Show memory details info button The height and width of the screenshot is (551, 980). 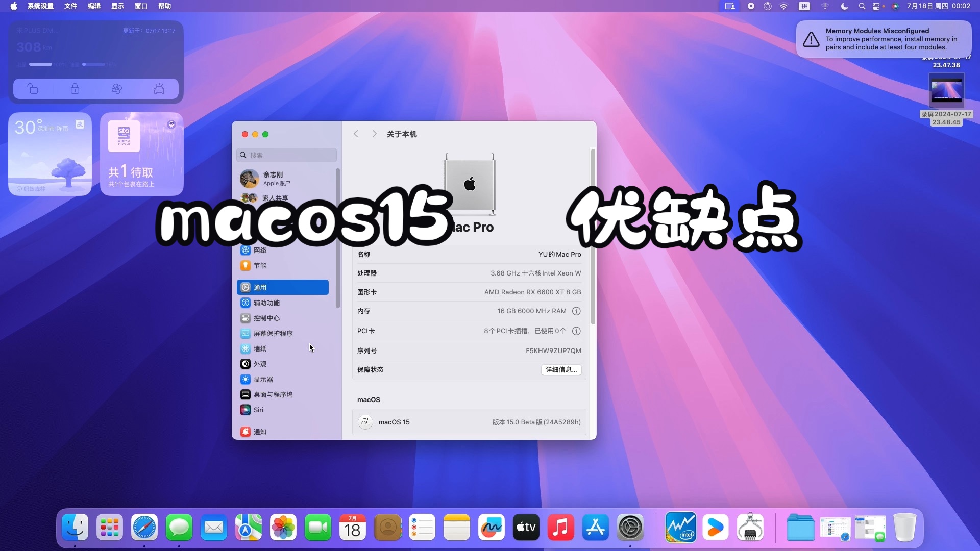576,311
